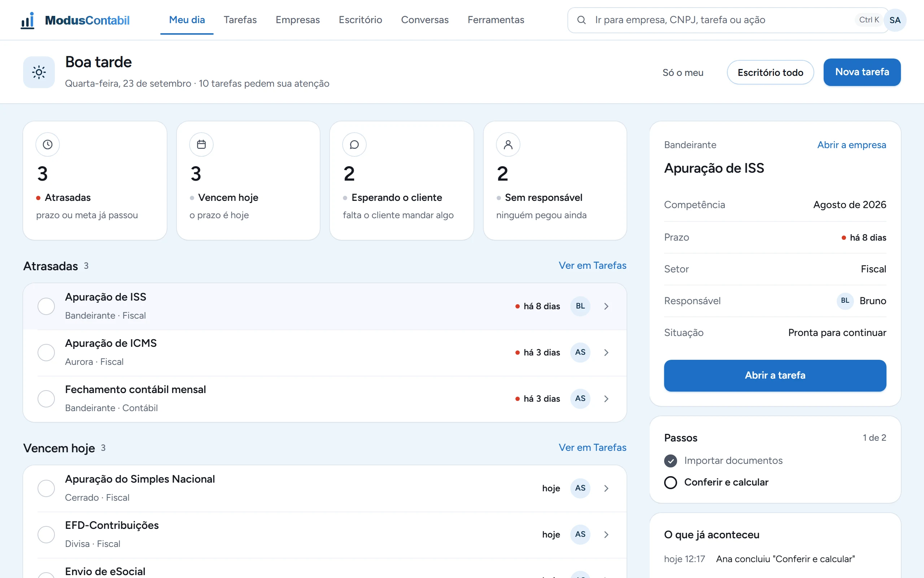Open the Ferramentas tab

[x=496, y=20]
